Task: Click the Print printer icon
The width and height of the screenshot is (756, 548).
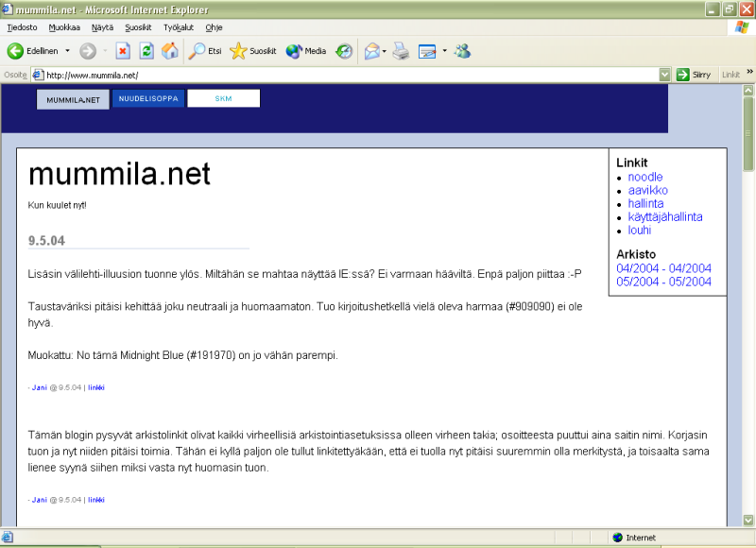Action: pos(401,51)
